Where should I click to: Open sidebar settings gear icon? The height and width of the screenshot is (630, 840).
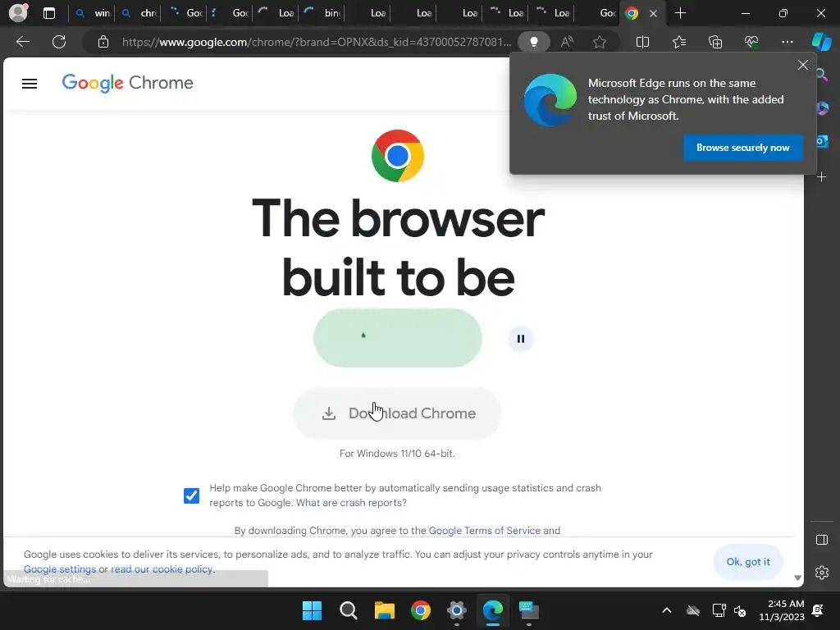click(x=822, y=573)
